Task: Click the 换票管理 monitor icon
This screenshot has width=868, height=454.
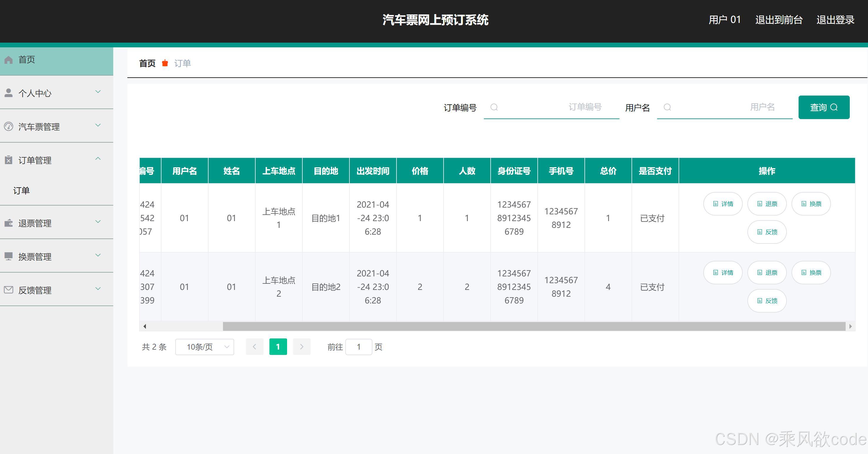Action: pyautogui.click(x=9, y=256)
